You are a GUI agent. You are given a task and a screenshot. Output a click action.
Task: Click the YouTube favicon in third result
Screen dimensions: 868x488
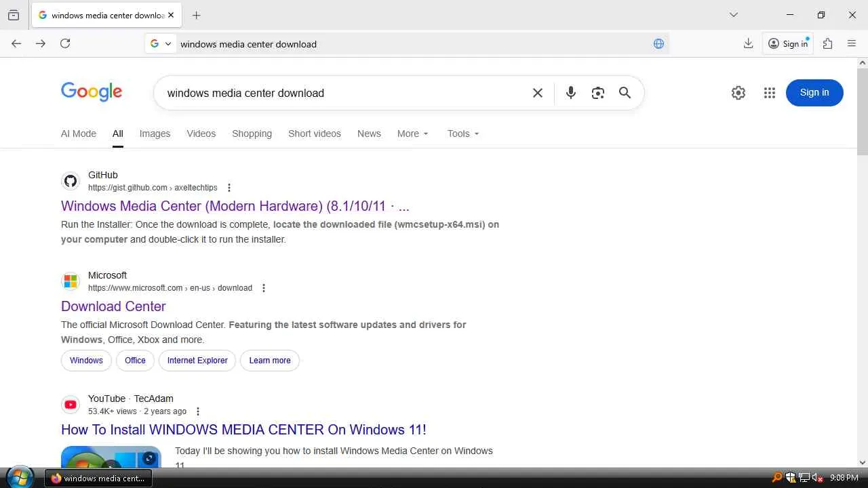pyautogui.click(x=71, y=405)
